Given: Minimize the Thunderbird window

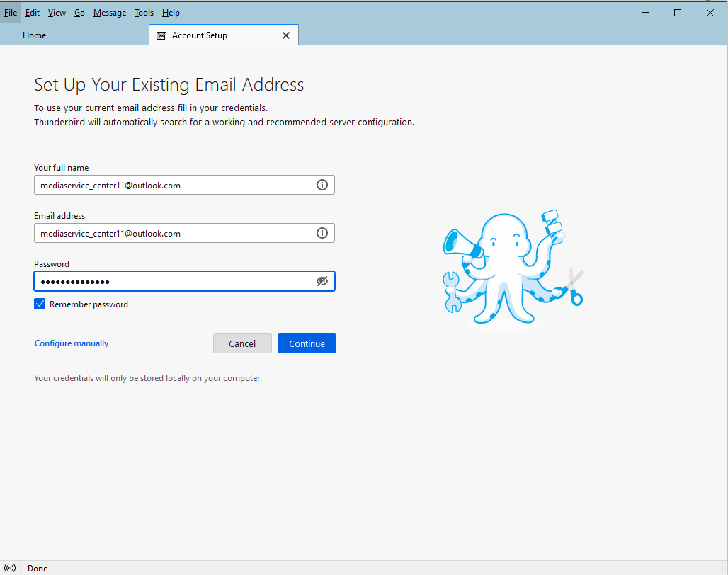Looking at the screenshot, I should [645, 13].
